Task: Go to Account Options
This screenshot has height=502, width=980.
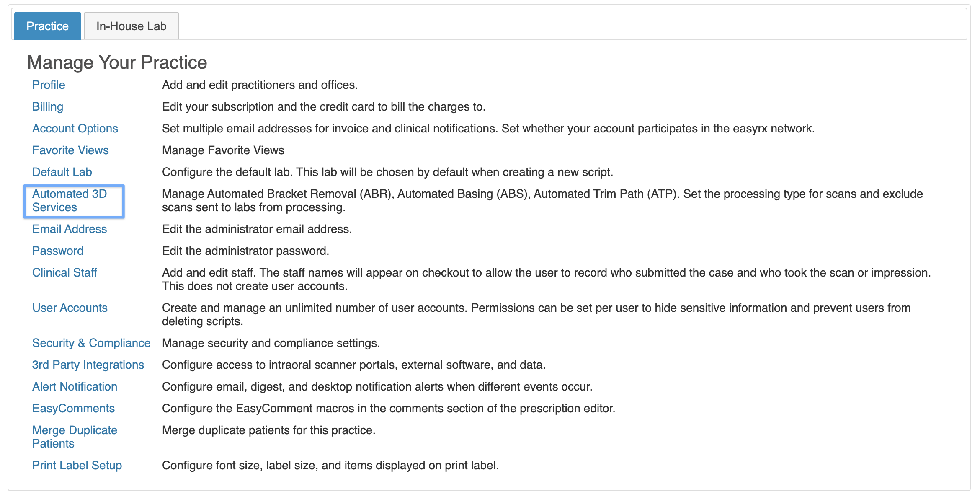Action: 75,128
